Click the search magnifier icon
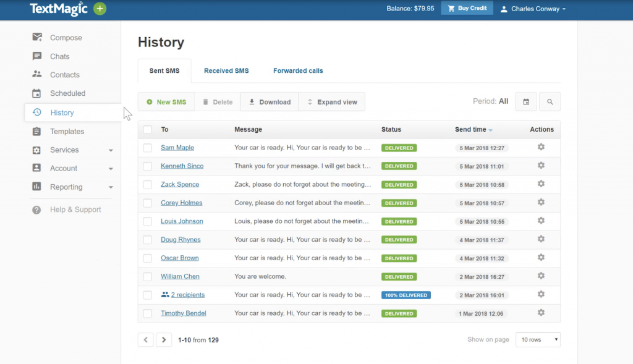The width and height of the screenshot is (633, 364). point(550,102)
